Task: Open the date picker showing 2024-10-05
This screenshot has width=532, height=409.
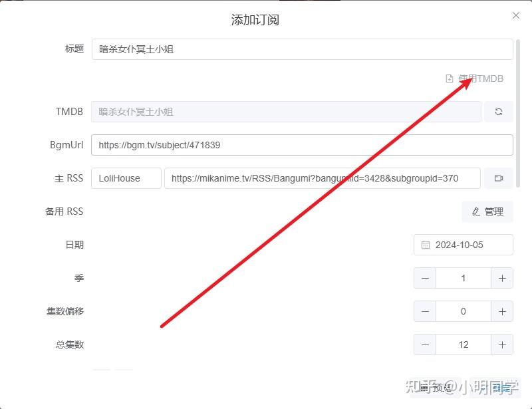Action: [x=464, y=245]
